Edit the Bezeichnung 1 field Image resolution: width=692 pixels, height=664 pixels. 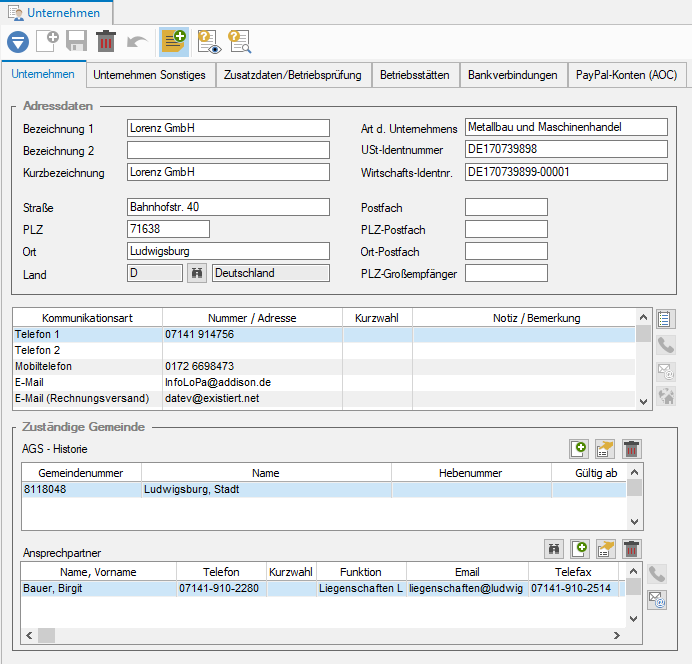(228, 128)
